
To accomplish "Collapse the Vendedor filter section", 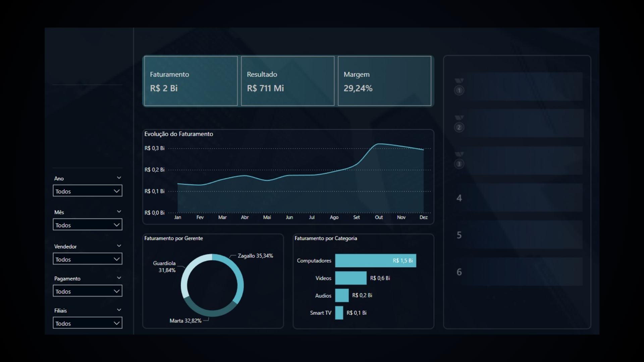I will tap(119, 246).
